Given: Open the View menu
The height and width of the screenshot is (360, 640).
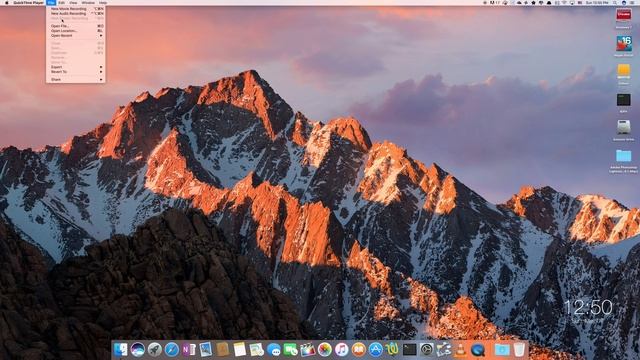Looking at the screenshot, I should click(x=73, y=2).
